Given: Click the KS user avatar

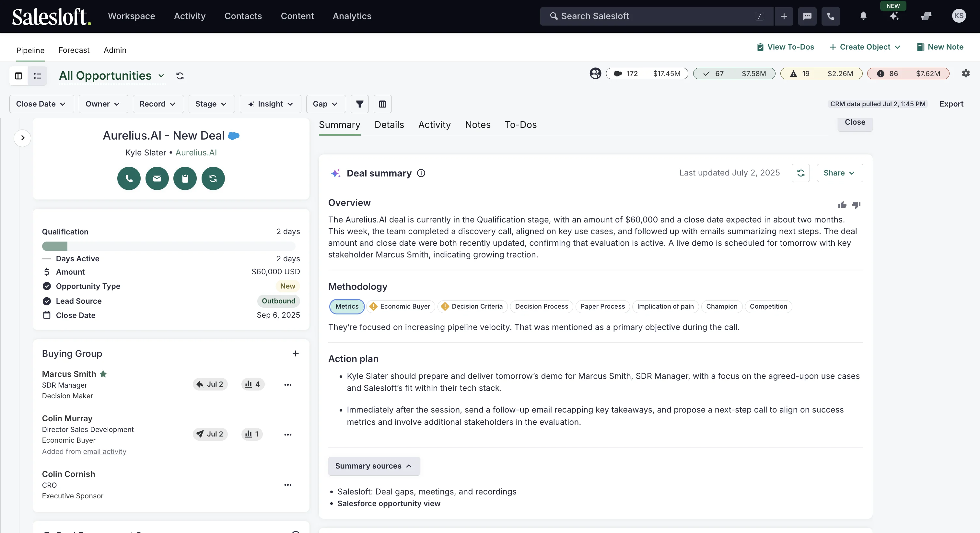Looking at the screenshot, I should tap(959, 16).
